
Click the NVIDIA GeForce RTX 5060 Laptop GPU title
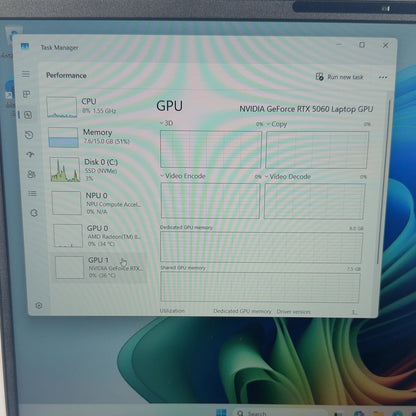coord(306,109)
